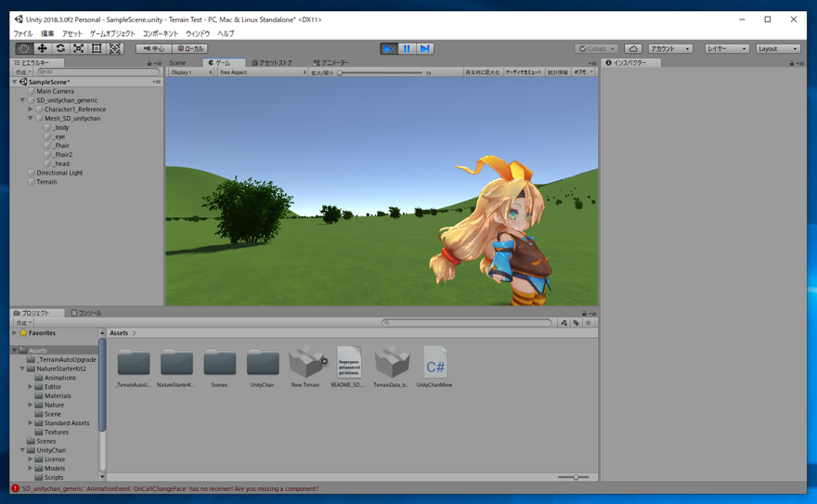Select the Rect Transform tool
This screenshot has width=817, height=504.
[97, 48]
